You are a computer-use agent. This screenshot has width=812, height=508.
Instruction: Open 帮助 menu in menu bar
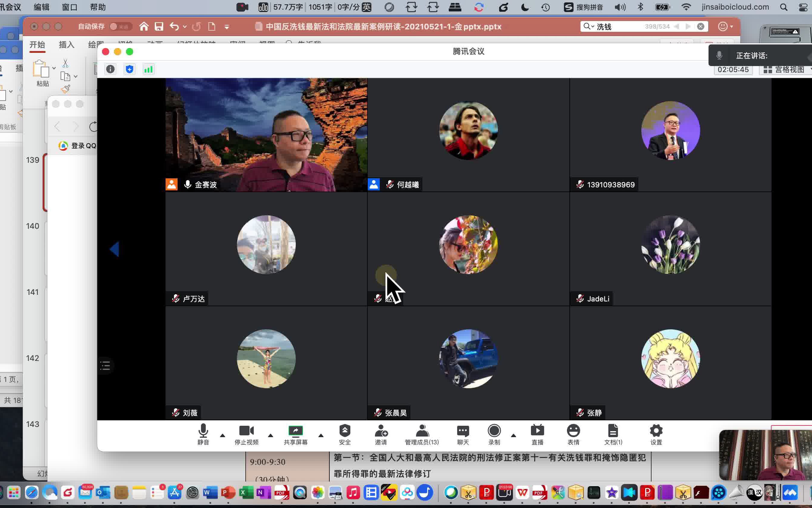coord(98,7)
